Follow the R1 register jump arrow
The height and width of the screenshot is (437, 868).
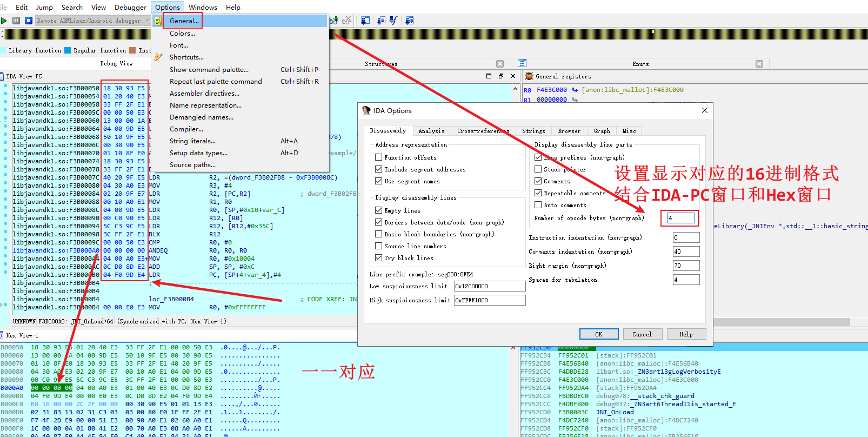click(x=575, y=100)
